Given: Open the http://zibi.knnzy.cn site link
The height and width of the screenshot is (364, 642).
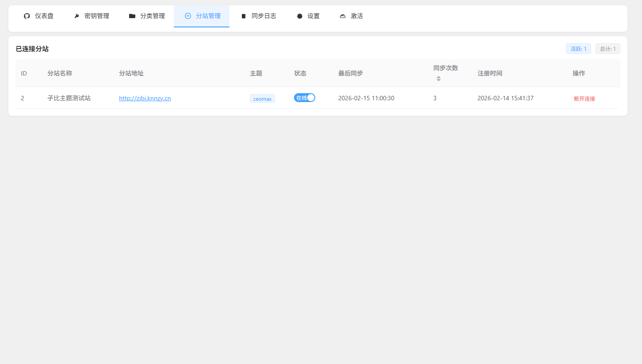Looking at the screenshot, I should (145, 98).
